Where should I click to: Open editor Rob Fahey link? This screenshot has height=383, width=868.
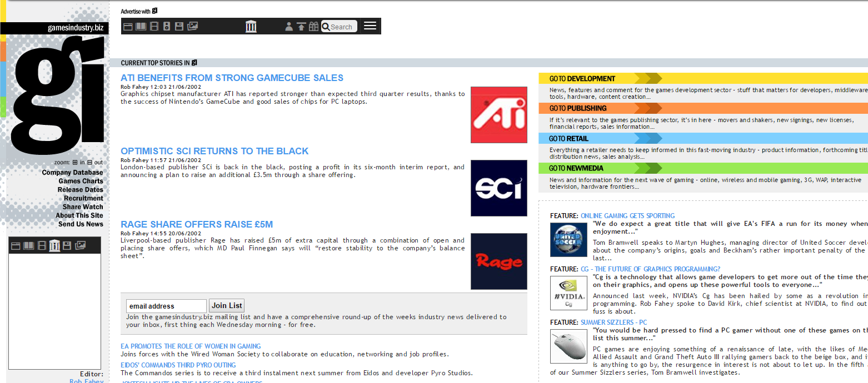[86, 381]
